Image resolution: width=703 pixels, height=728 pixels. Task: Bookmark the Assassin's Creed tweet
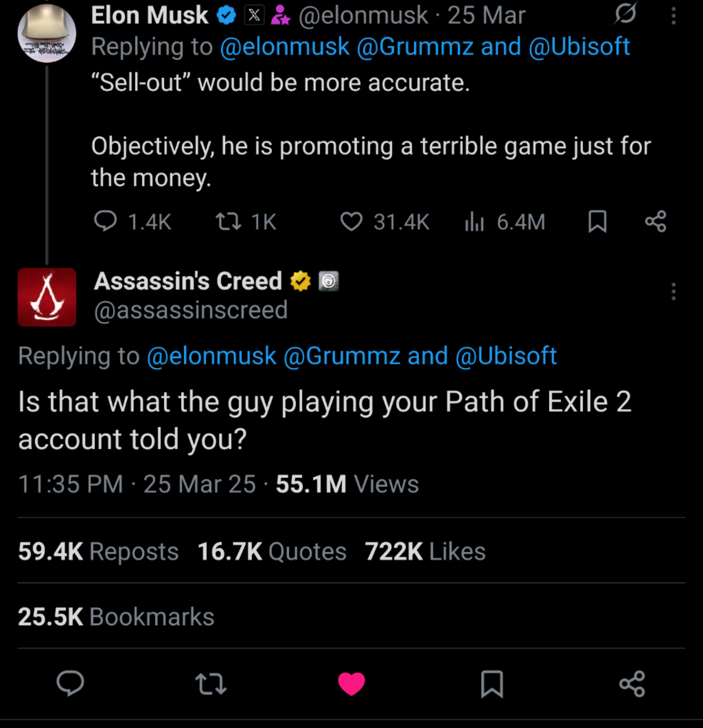point(492,684)
